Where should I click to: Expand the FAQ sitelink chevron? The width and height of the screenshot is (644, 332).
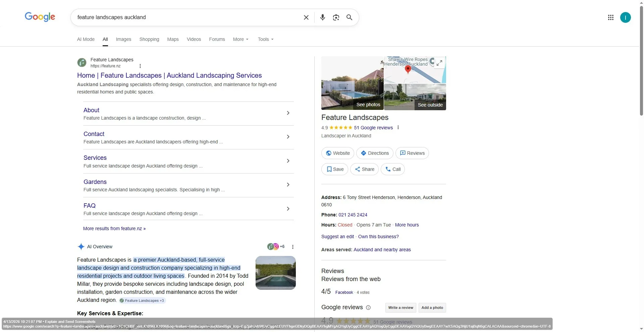(288, 209)
